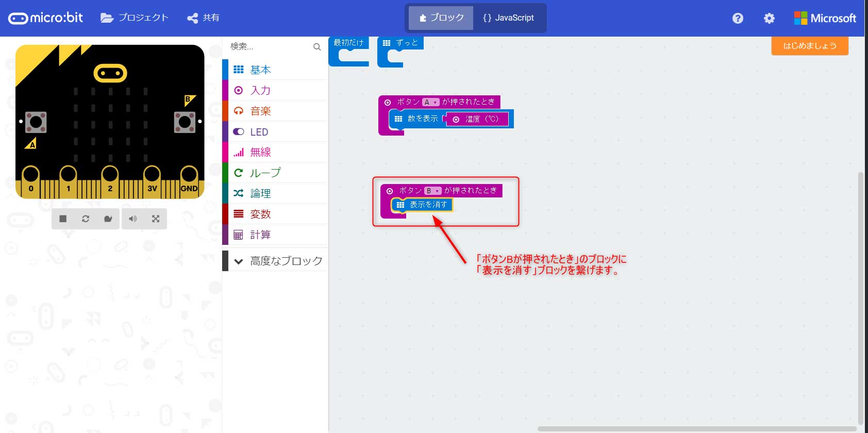Screen dimensions: 868x433
Task: Click the ループ refresh icon
Action: pos(238,173)
